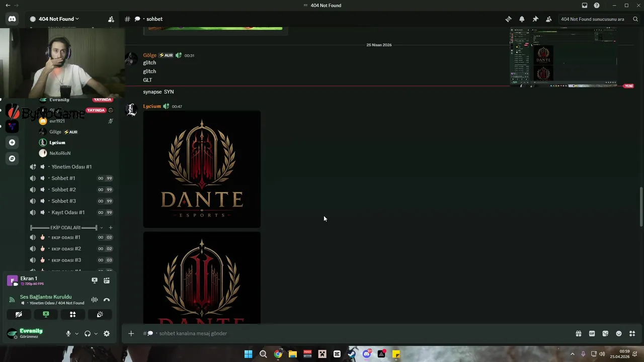Open emoji picker

pos(619,333)
